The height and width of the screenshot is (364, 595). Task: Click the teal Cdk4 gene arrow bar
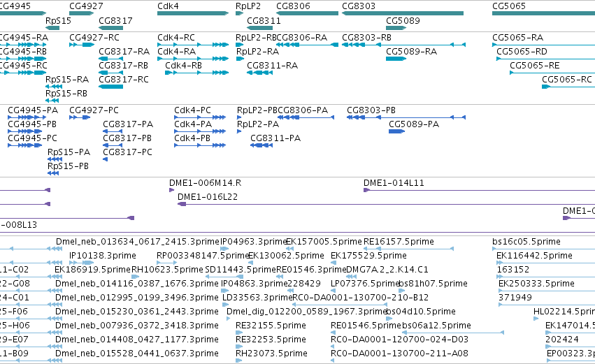click(193, 13)
